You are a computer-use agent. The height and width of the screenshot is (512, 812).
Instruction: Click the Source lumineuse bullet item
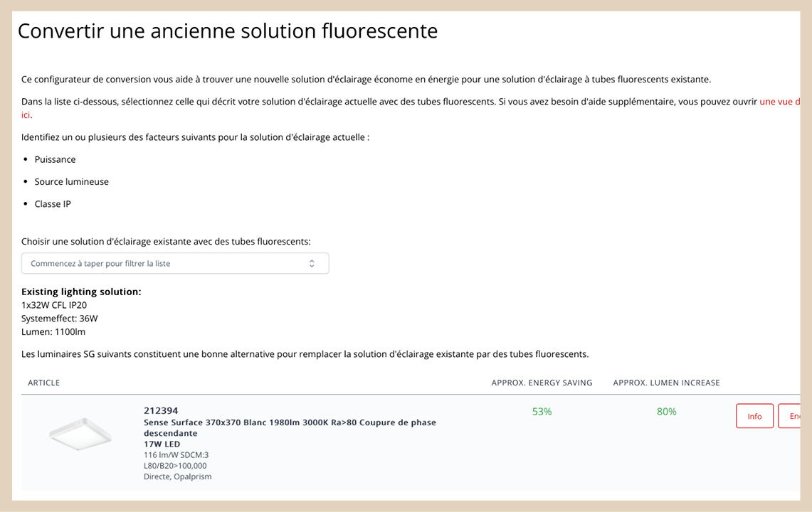coord(71,182)
